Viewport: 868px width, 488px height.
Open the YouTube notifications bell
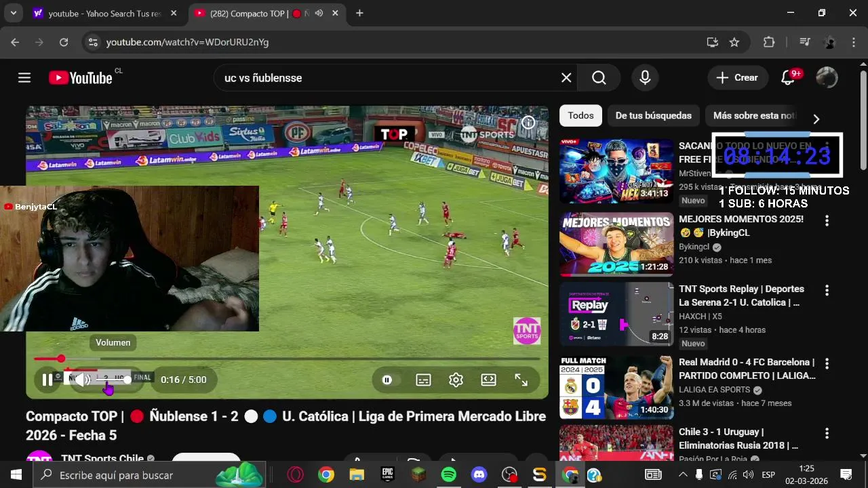pyautogui.click(x=789, y=78)
